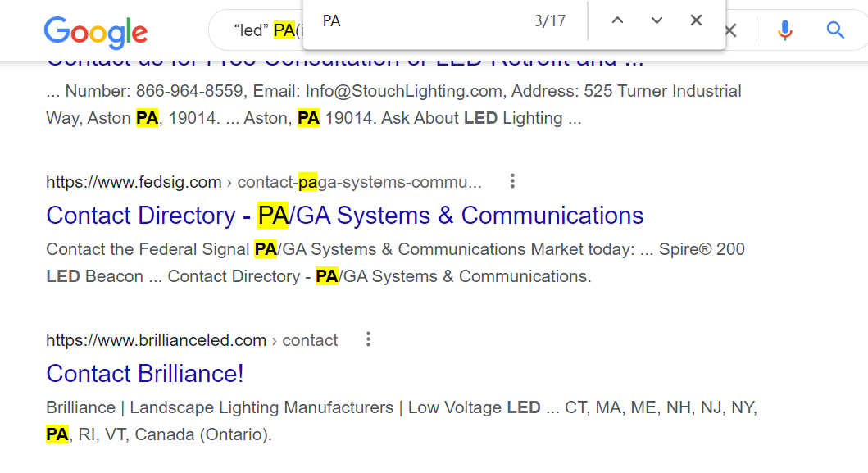Start voice search with microphone
The height and width of the screenshot is (473, 868).
(x=784, y=30)
